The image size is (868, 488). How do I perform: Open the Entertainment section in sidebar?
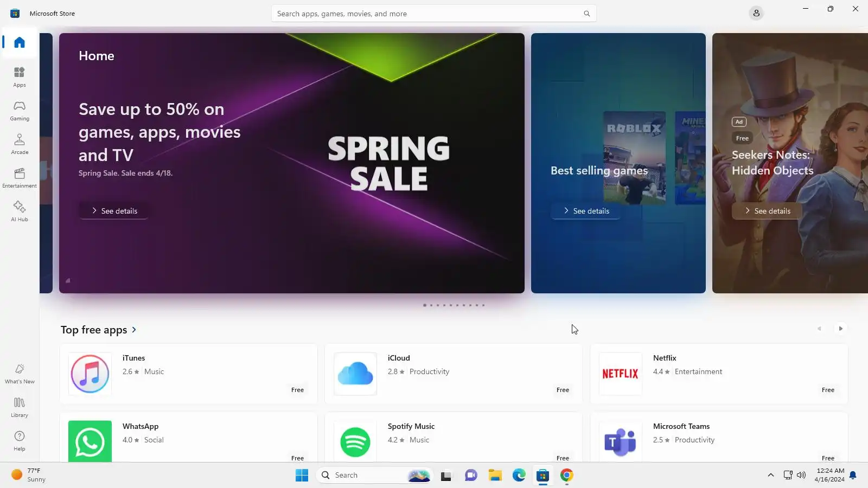20,178
